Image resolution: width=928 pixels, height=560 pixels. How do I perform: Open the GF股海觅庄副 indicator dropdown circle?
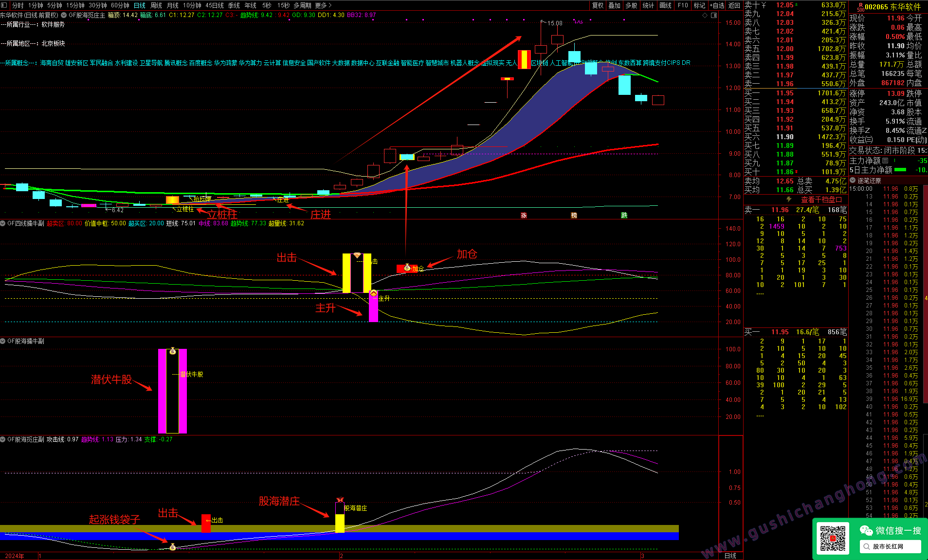[3, 439]
